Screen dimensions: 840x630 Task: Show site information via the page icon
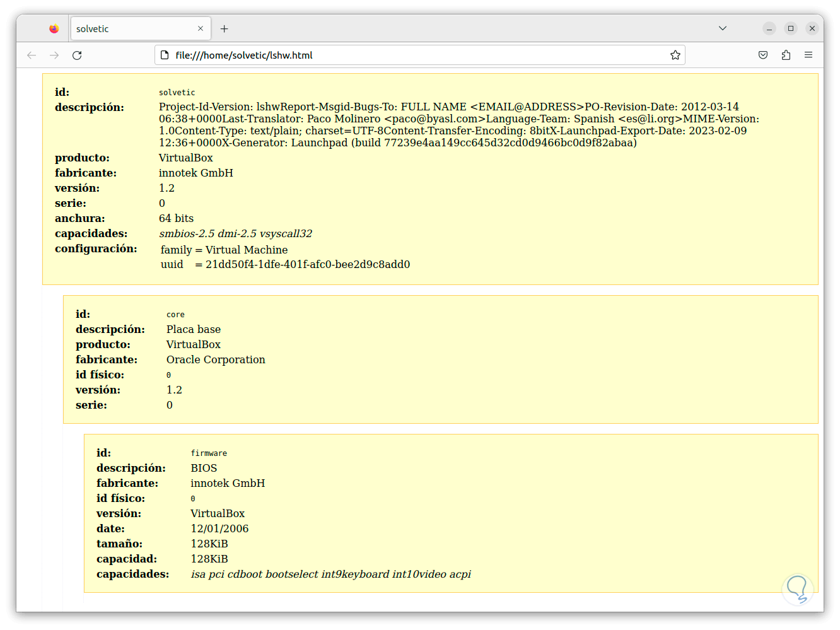(x=165, y=55)
